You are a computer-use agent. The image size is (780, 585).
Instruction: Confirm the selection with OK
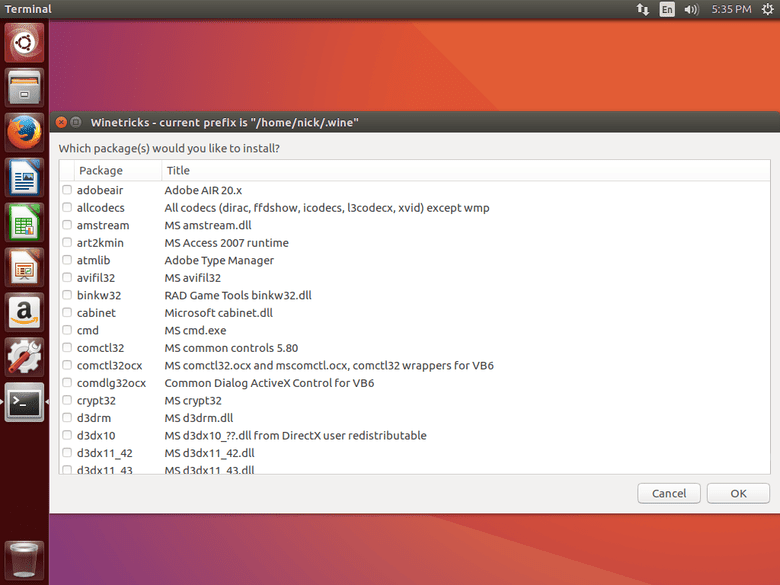738,493
